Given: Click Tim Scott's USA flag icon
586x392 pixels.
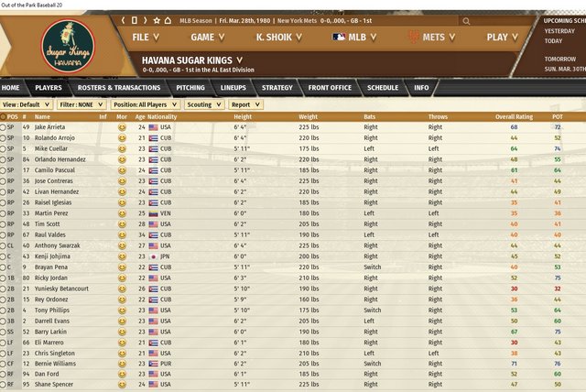Looking at the screenshot, I should pos(153,224).
